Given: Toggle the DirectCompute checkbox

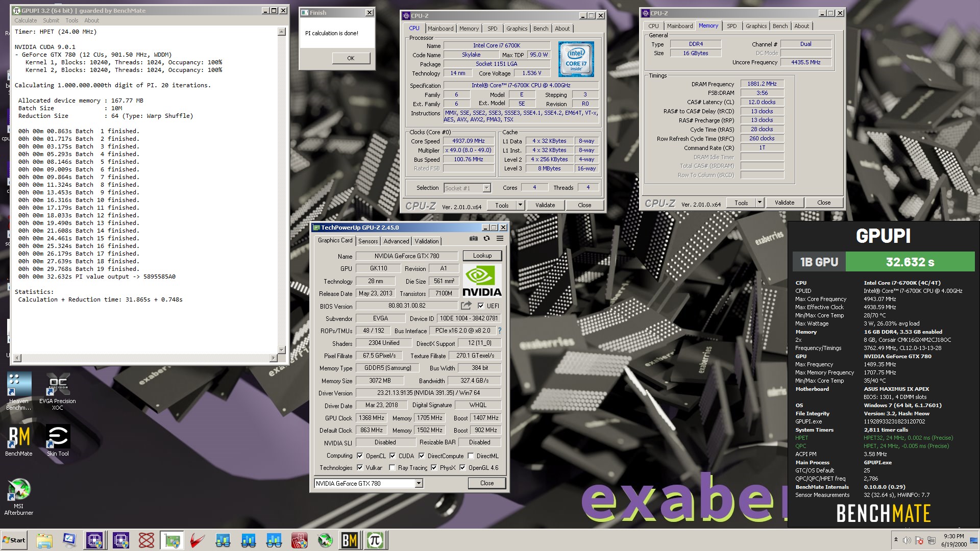Looking at the screenshot, I should [422, 456].
